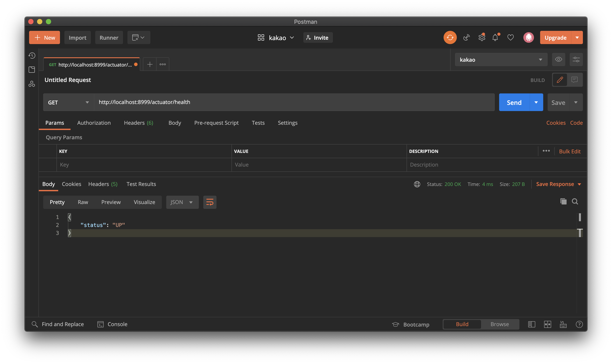Image resolution: width=612 pixels, height=364 pixels.
Task: Switch to Browse mode toggle
Action: click(x=500, y=324)
